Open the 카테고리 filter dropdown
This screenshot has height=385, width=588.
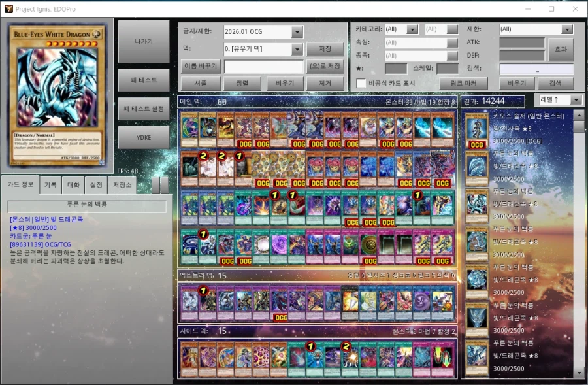pos(412,29)
